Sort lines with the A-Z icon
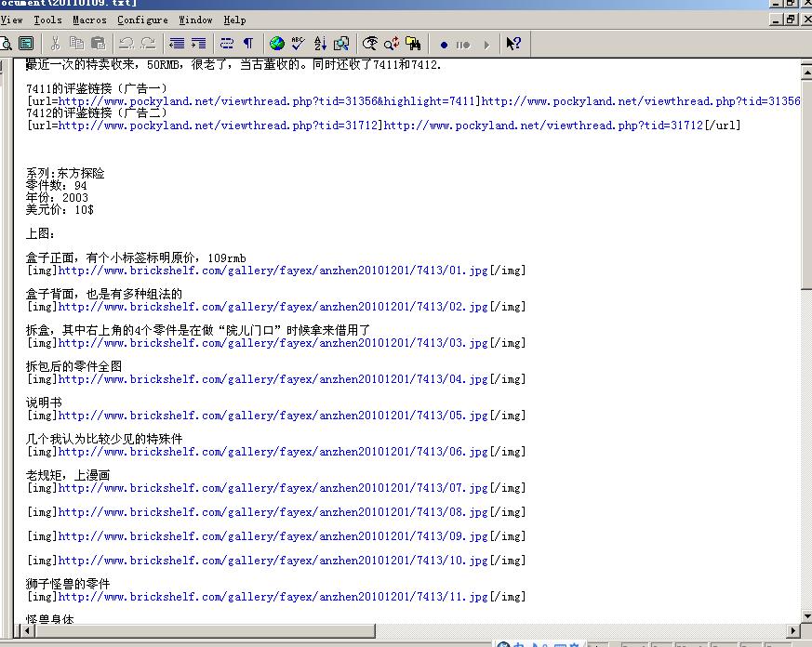The width and height of the screenshot is (812, 647). (320, 44)
